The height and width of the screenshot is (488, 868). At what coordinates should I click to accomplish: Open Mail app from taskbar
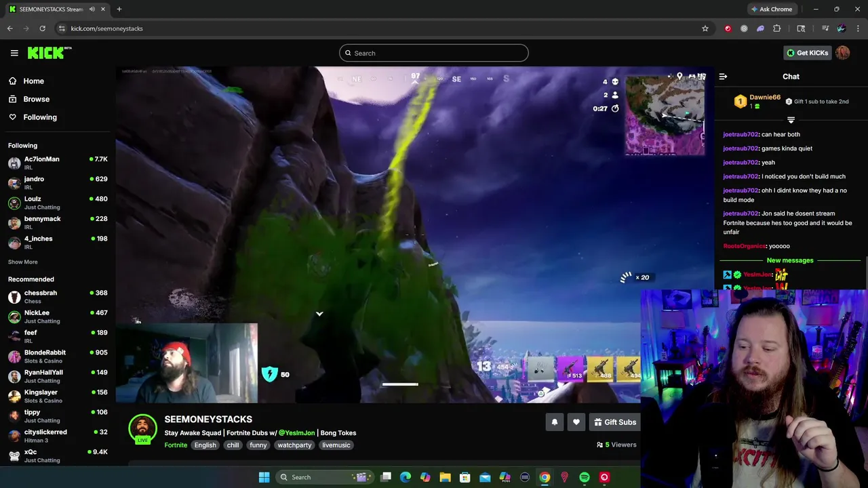(x=485, y=477)
